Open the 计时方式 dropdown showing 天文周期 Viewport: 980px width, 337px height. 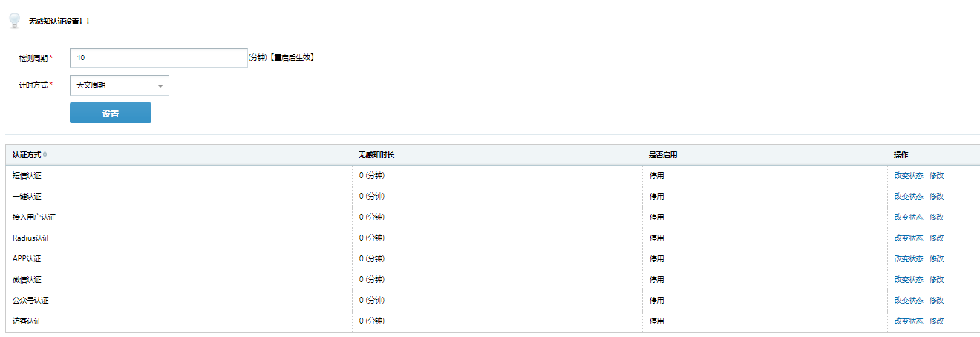coord(120,85)
